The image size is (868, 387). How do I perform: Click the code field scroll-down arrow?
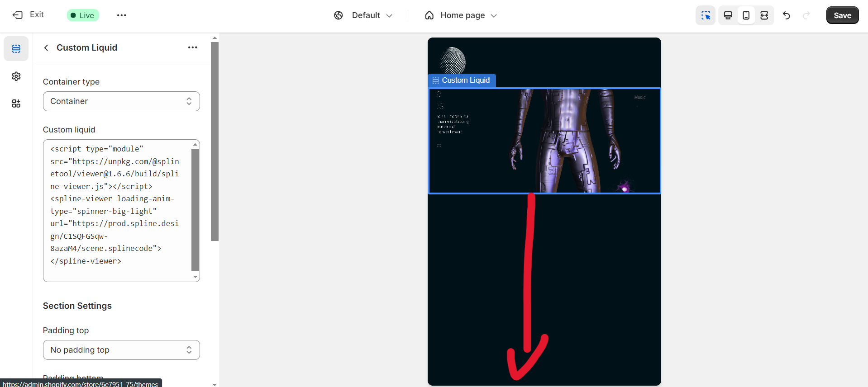tap(196, 277)
